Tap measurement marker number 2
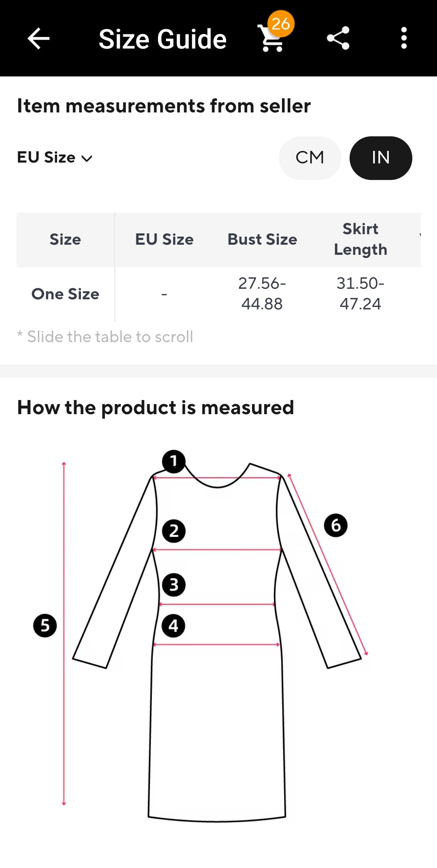437x868 pixels. tap(174, 531)
